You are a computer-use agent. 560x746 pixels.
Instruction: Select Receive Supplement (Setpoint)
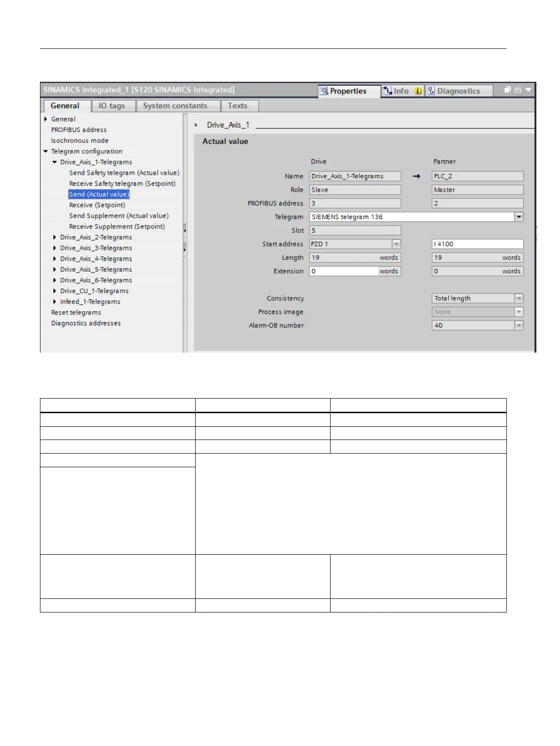(117, 227)
